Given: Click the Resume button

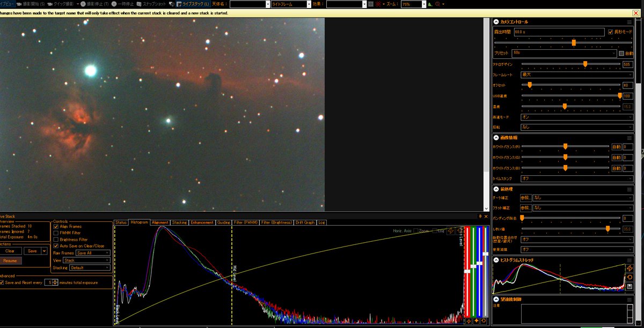Looking at the screenshot, I should coord(10,260).
